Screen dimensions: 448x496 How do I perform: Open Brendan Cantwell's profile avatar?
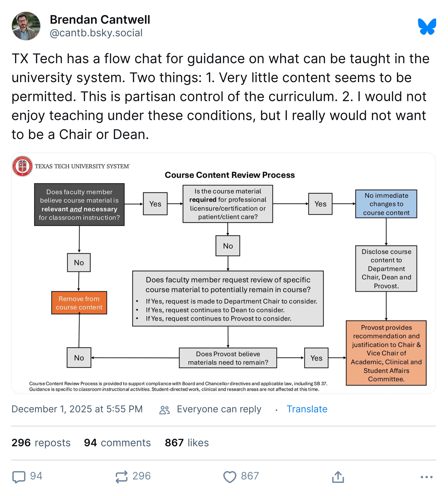coord(26,26)
